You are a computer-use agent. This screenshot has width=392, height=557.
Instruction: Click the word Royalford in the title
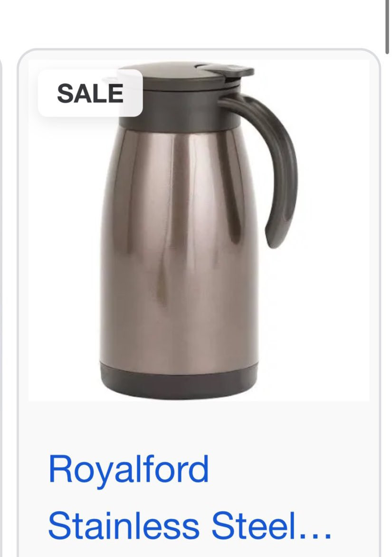click(x=128, y=470)
